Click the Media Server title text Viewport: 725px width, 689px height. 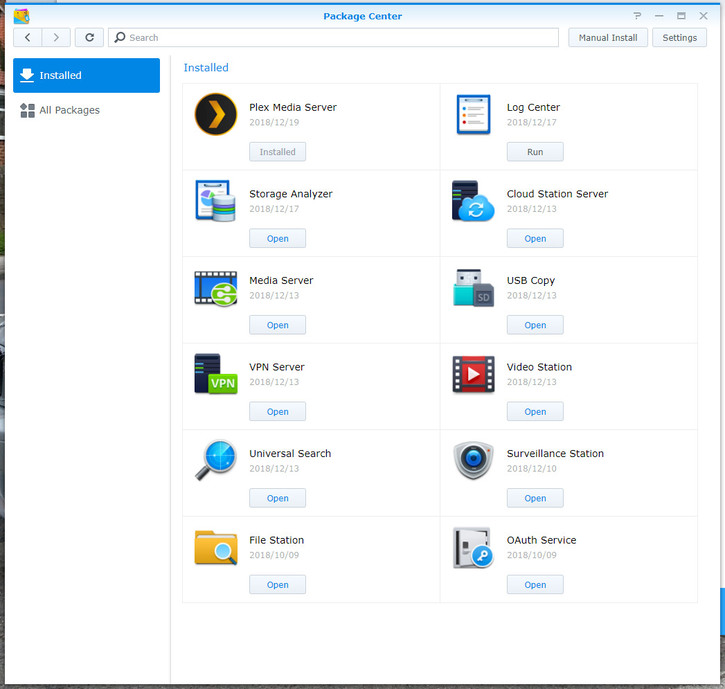click(281, 280)
